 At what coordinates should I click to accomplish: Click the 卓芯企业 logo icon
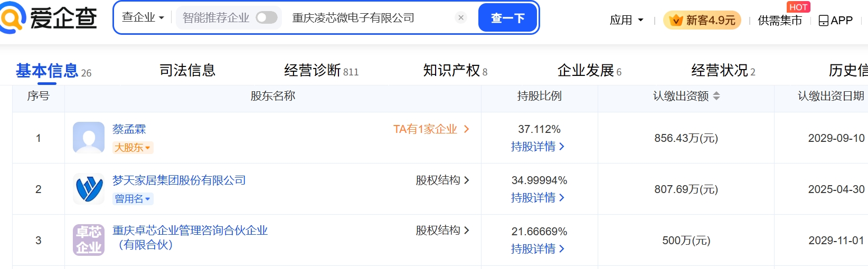pos(89,240)
